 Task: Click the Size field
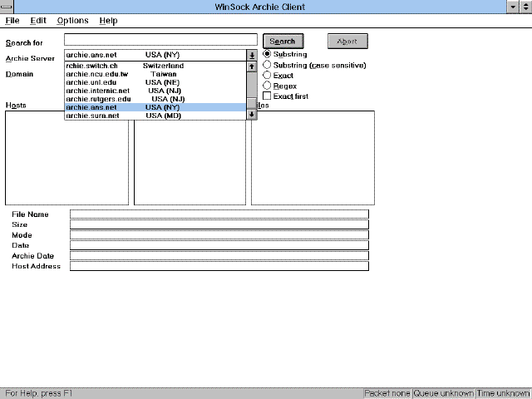(x=219, y=224)
